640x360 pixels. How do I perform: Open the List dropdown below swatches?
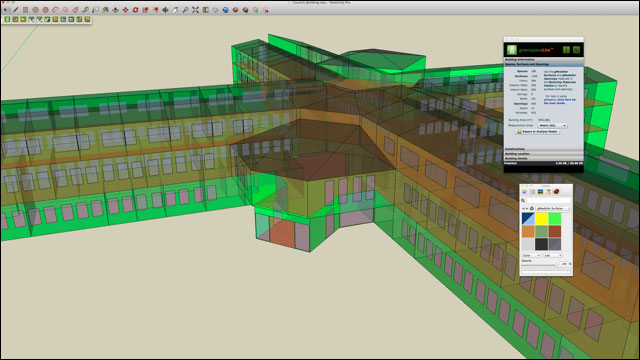[x=553, y=256]
